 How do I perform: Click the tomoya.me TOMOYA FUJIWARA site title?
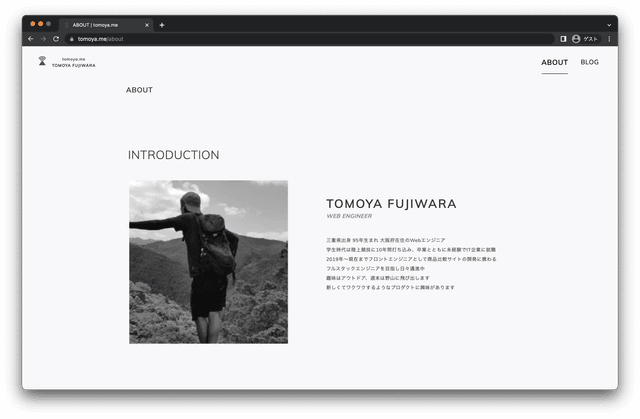coord(73,62)
